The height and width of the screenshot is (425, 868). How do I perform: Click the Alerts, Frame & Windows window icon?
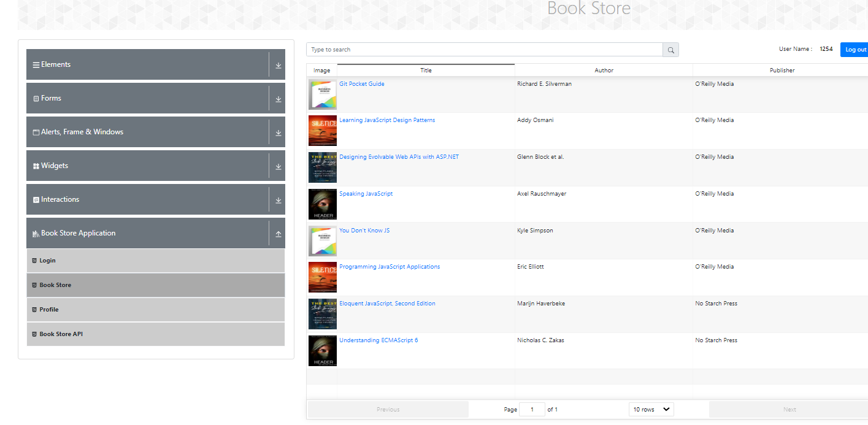tap(36, 132)
